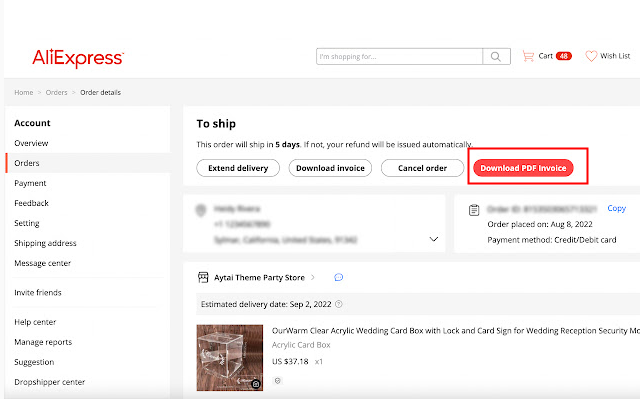Open Aytai Theme Party Store link
The height and width of the screenshot is (399, 640).
coord(259,277)
